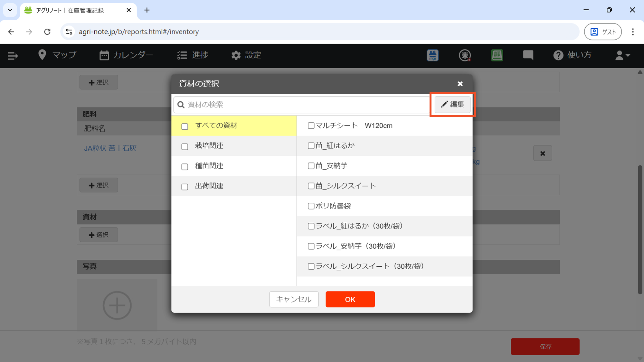Open the マップ map view
644x362 pixels.
point(57,55)
